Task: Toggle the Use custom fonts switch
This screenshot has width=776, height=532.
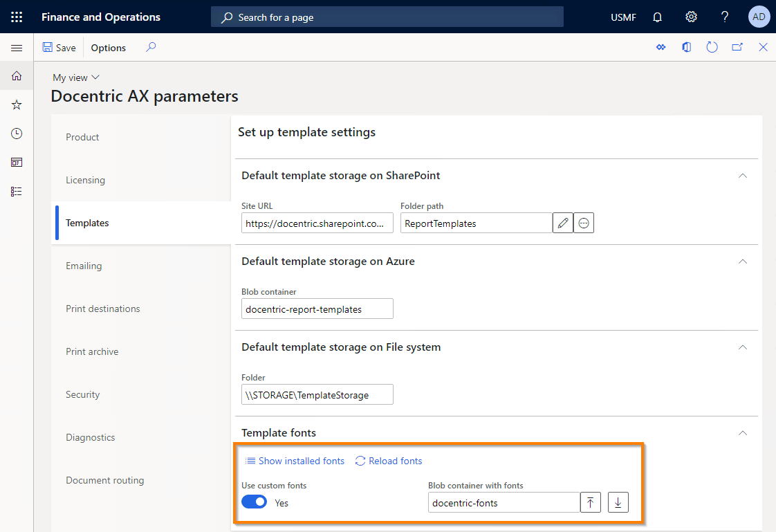Action: 255,502
